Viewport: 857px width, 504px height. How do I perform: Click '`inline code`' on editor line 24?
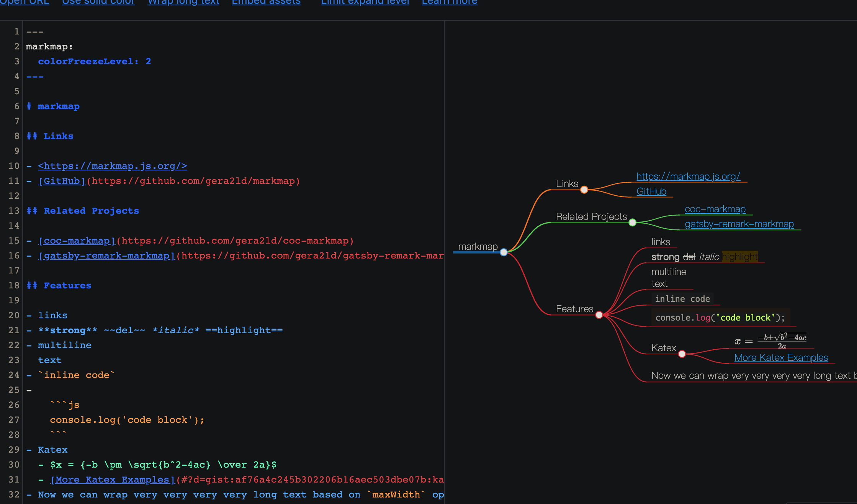tap(77, 375)
